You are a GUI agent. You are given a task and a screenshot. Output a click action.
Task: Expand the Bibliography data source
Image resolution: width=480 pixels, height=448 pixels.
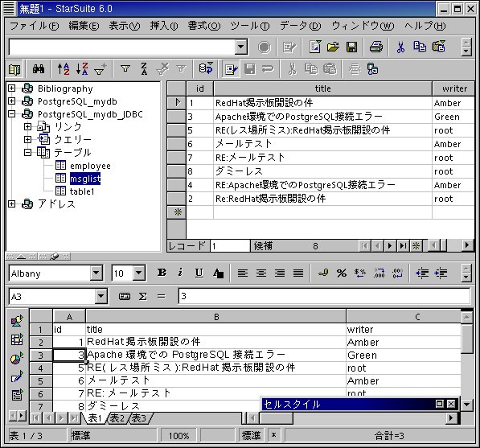(x=11, y=88)
